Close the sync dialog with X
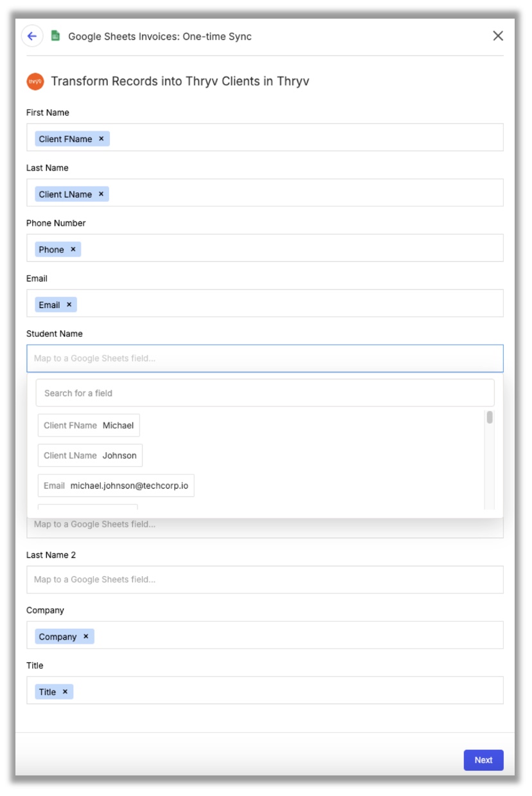 [498, 36]
